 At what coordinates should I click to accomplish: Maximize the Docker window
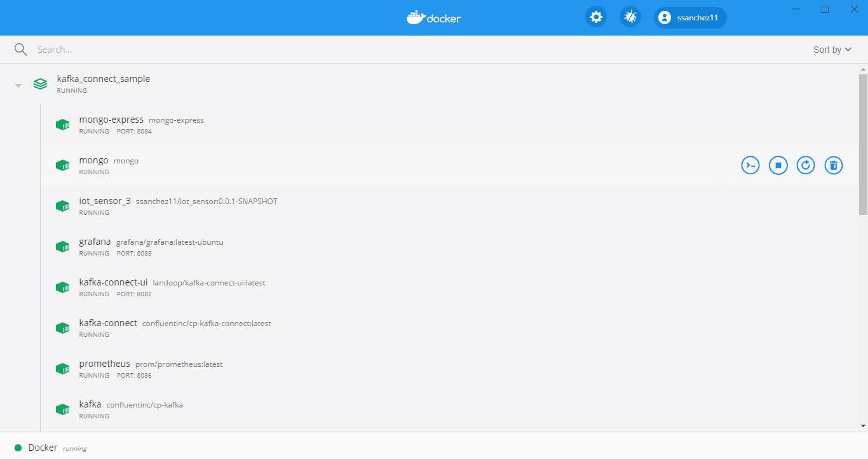(x=825, y=9)
